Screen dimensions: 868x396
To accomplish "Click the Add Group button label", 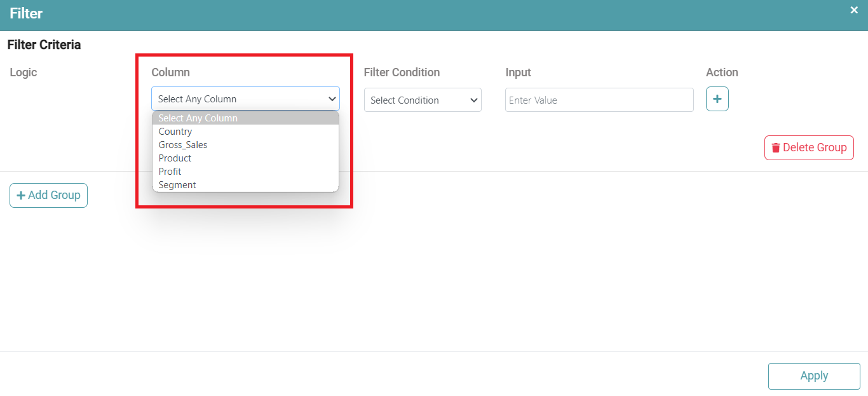I will 54,195.
